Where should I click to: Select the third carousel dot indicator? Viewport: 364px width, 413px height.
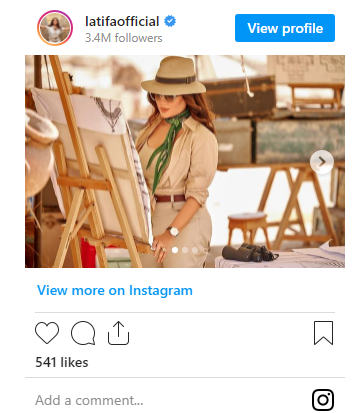(x=195, y=250)
